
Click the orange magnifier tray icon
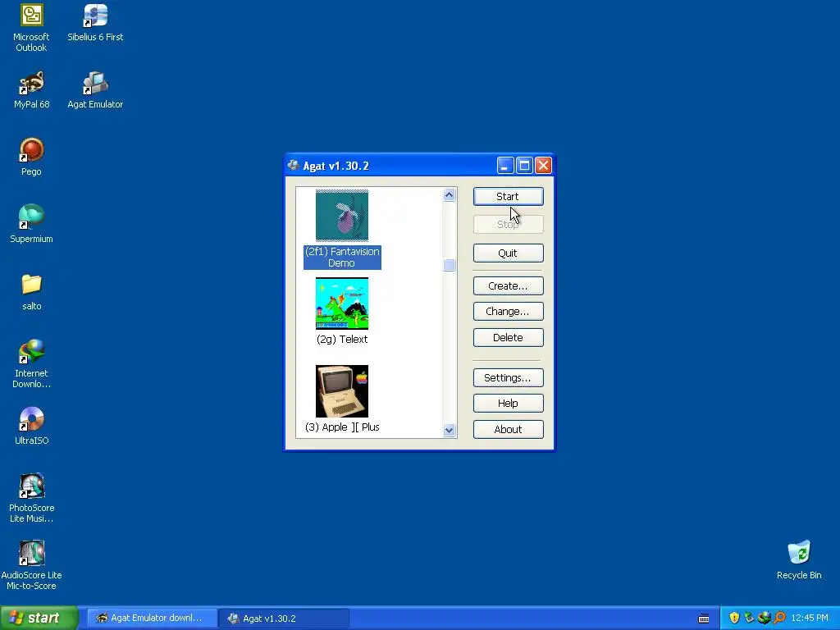click(x=779, y=618)
